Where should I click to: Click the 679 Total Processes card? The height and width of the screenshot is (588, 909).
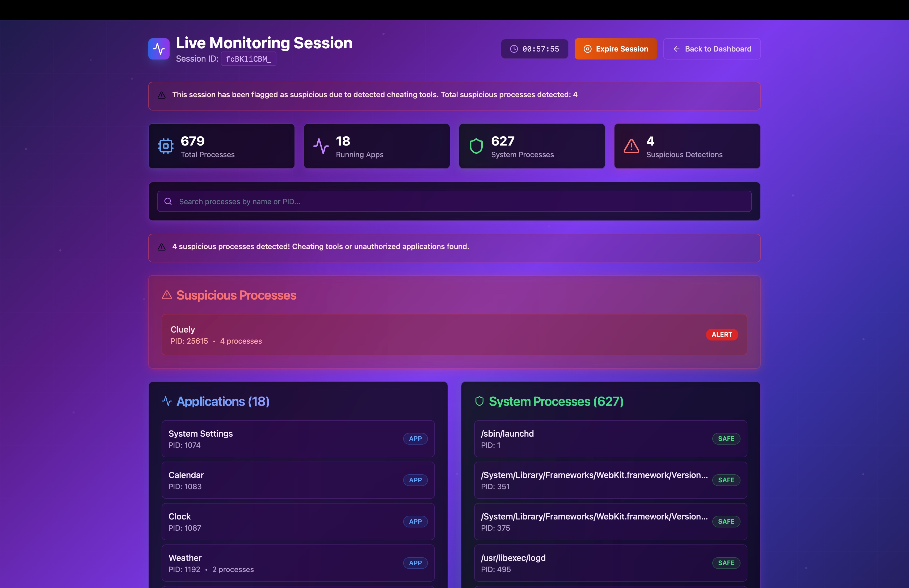[221, 146]
